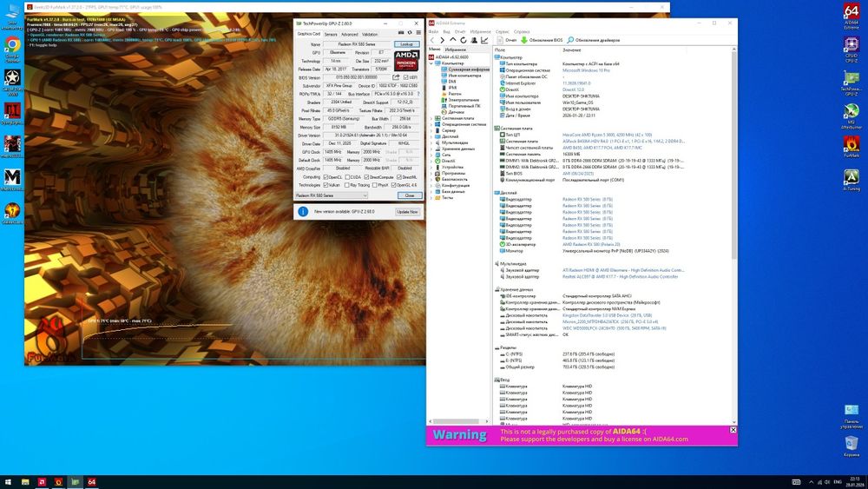868x489 pixels.
Task: Open the TechPowerUp GPU-Z desktop shortcut
Action: 852,83
